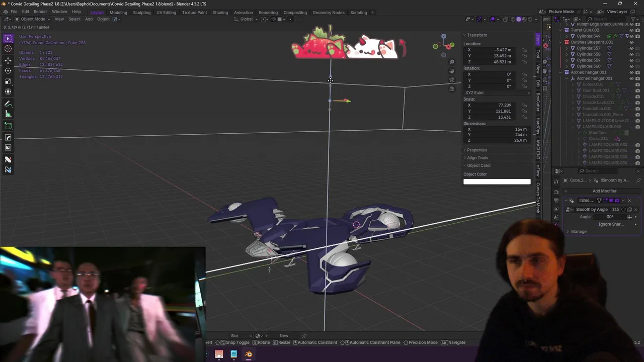Open the Render properties tab icon

pyautogui.click(x=556, y=192)
